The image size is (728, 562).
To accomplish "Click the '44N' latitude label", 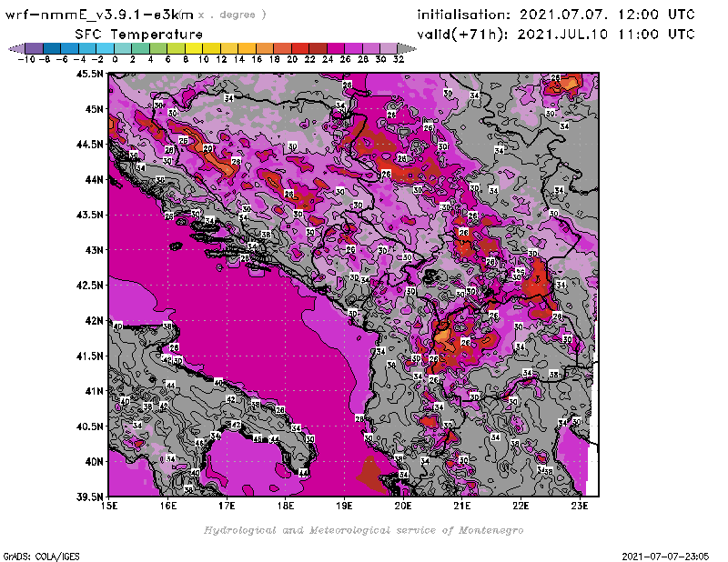I will (x=94, y=179).
